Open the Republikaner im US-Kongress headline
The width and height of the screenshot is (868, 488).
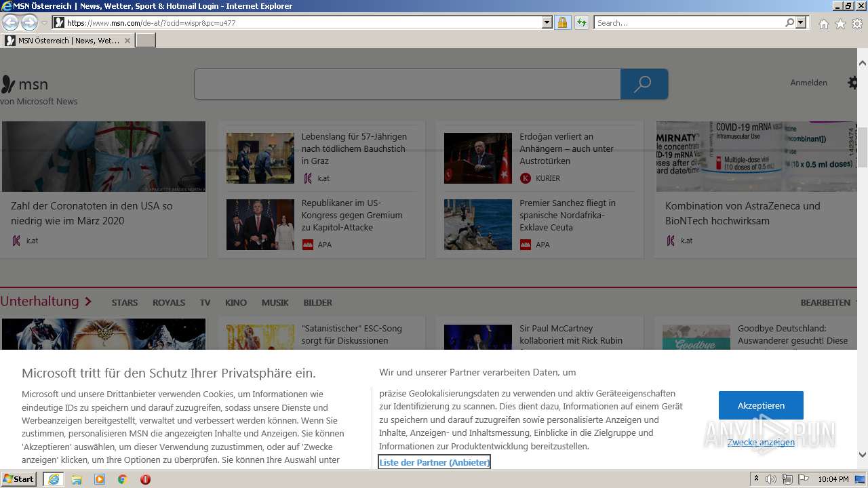point(352,215)
